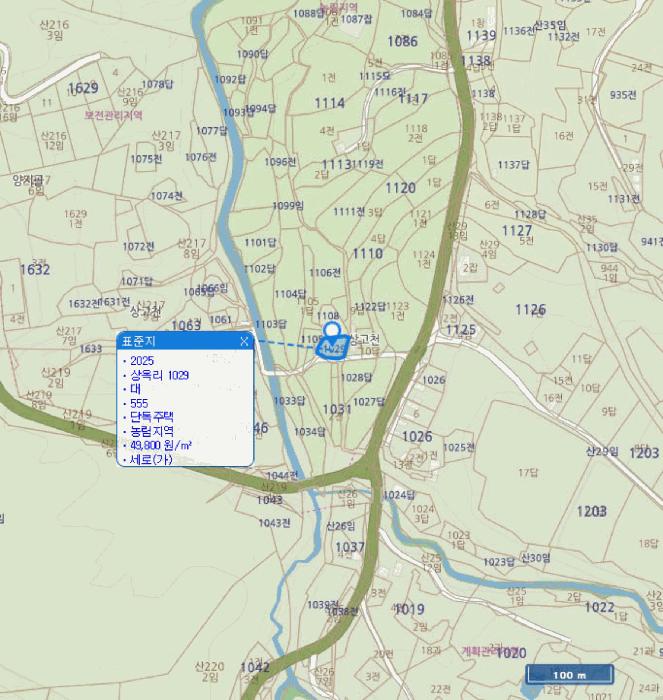This screenshot has width=663, height=700.
Task: Select parcel 1125 near the road junction
Action: [461, 330]
